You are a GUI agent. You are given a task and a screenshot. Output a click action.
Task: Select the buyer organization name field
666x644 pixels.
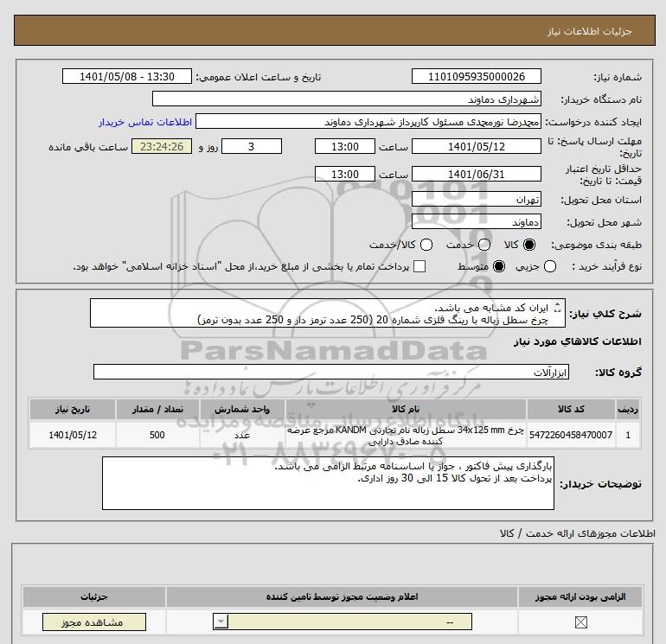click(x=347, y=99)
